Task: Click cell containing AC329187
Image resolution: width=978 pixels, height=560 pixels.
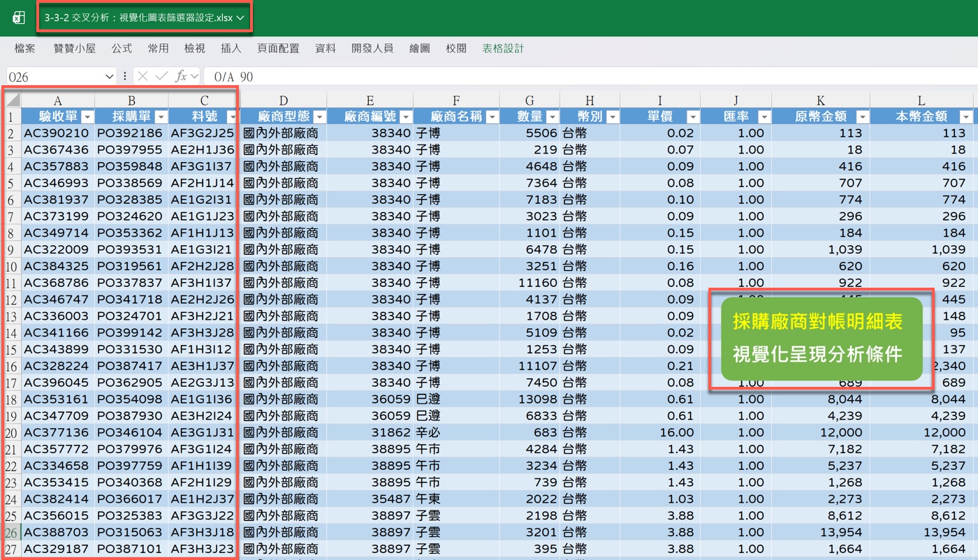Action: point(57,549)
